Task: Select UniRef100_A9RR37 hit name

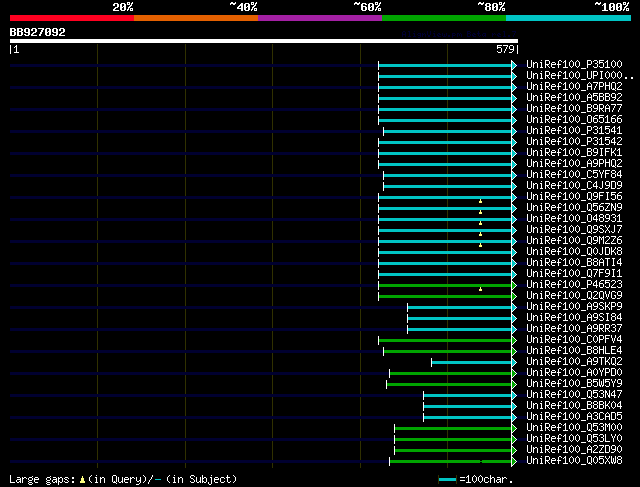Action: (x=574, y=329)
